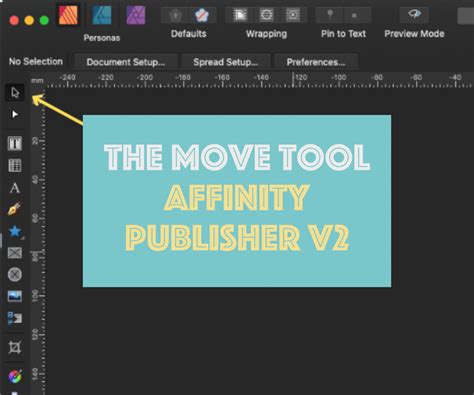Click the first Defaults icon
Screen dimensions: 474x395
click(175, 15)
